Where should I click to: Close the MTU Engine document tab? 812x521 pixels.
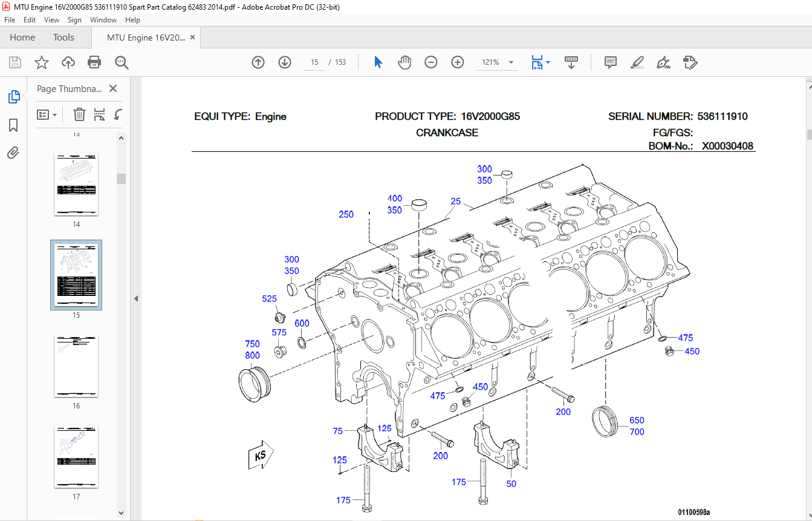coord(193,37)
